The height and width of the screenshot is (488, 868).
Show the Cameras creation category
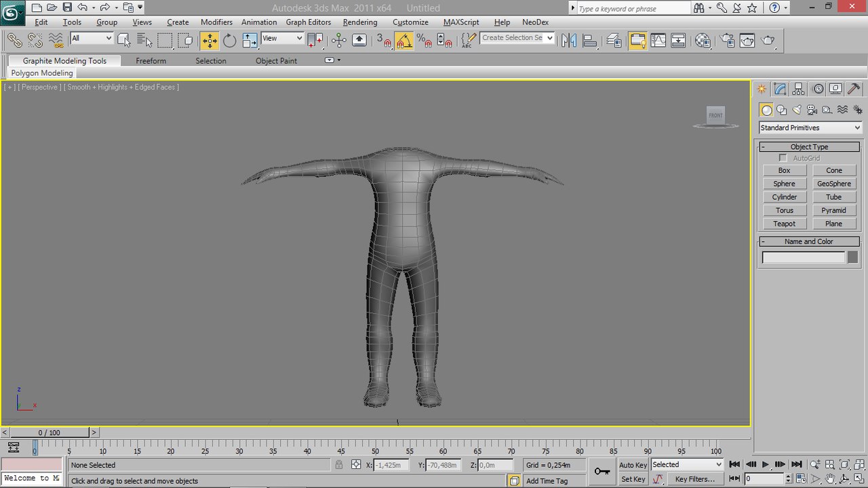click(x=812, y=110)
